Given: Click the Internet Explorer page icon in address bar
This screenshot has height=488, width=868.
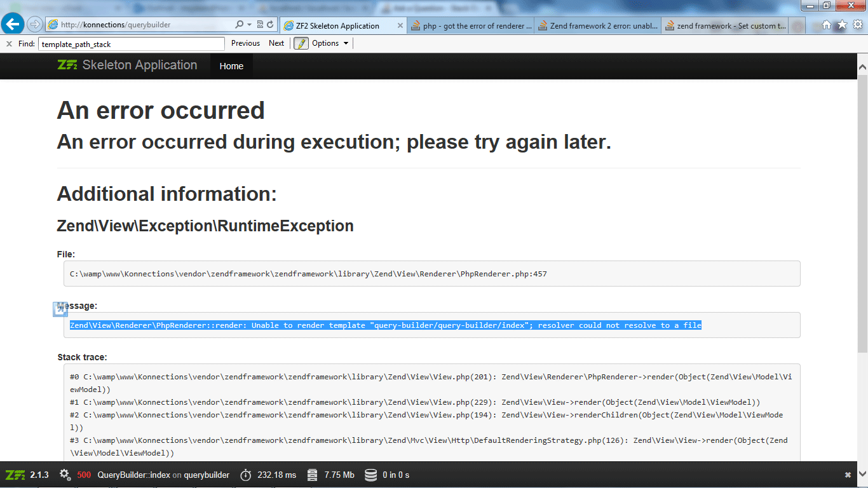Looking at the screenshot, I should click(x=53, y=25).
